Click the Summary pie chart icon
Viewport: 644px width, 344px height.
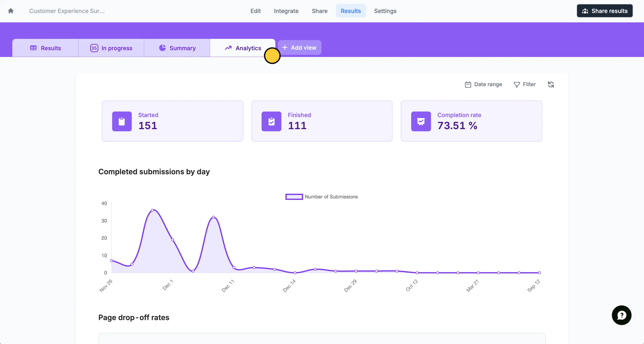(x=162, y=48)
